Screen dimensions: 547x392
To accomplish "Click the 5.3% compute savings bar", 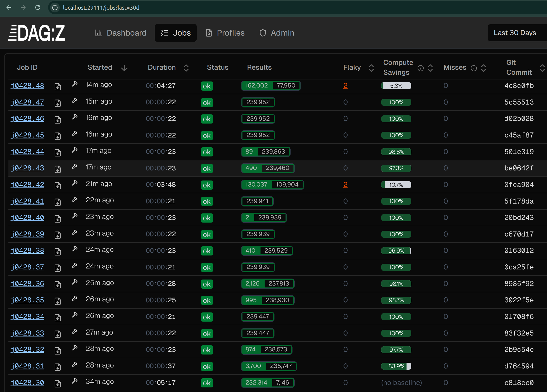I will [x=396, y=86].
